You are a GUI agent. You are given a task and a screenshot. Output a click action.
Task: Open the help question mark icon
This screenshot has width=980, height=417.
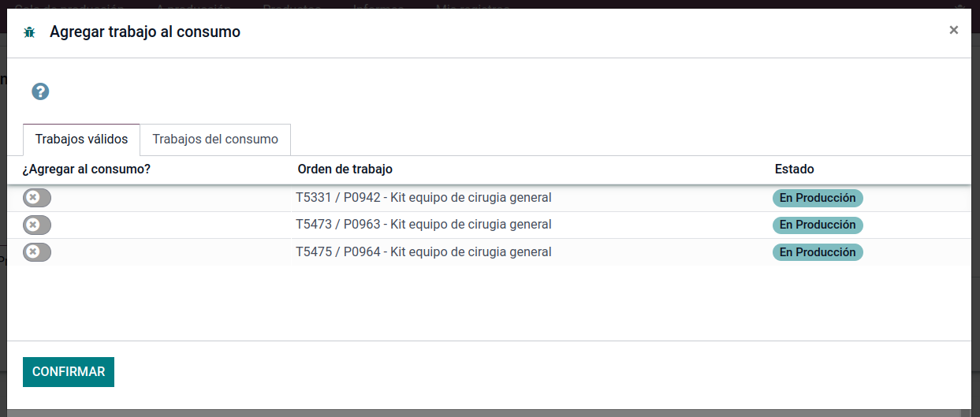click(40, 91)
